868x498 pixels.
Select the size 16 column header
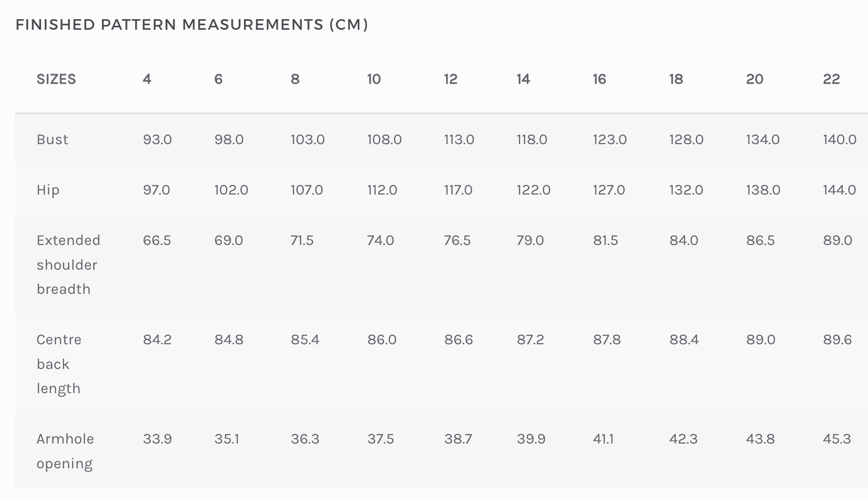pos(599,79)
